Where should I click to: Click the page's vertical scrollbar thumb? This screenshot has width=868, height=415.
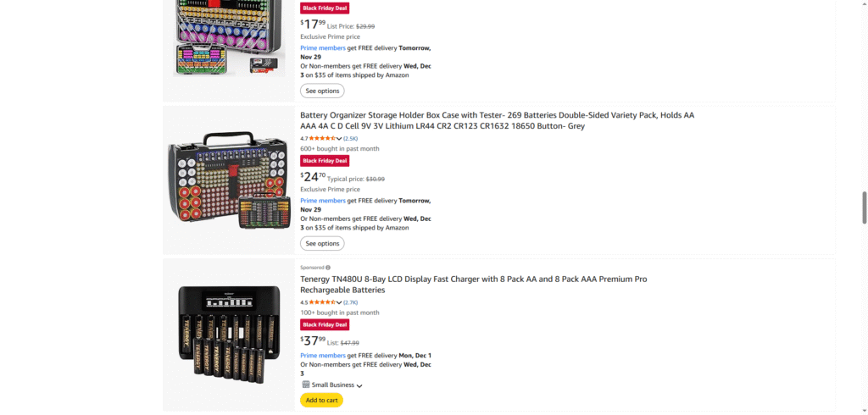(864, 207)
